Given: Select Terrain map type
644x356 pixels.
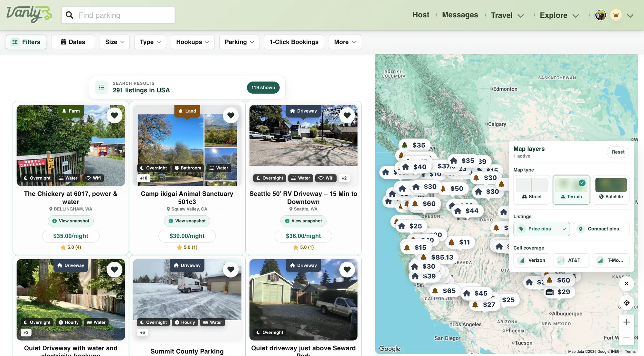Looking at the screenshot, I should (x=571, y=190).
